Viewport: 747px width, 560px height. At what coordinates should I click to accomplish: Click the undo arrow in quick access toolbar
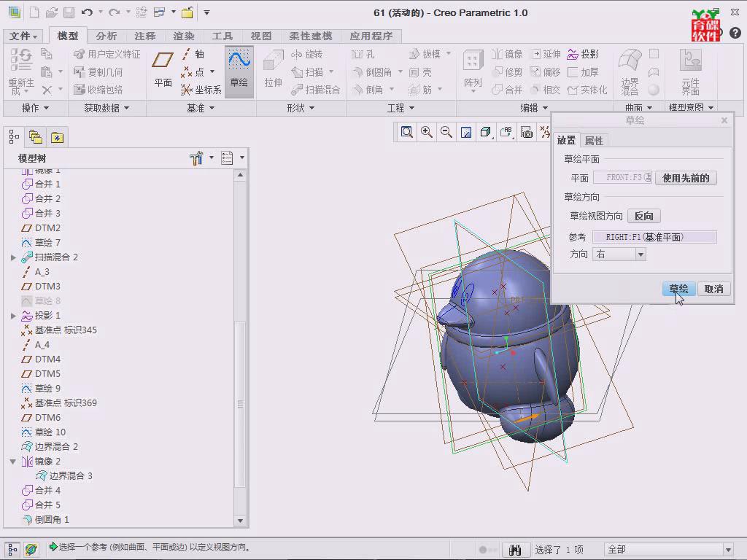point(87,12)
